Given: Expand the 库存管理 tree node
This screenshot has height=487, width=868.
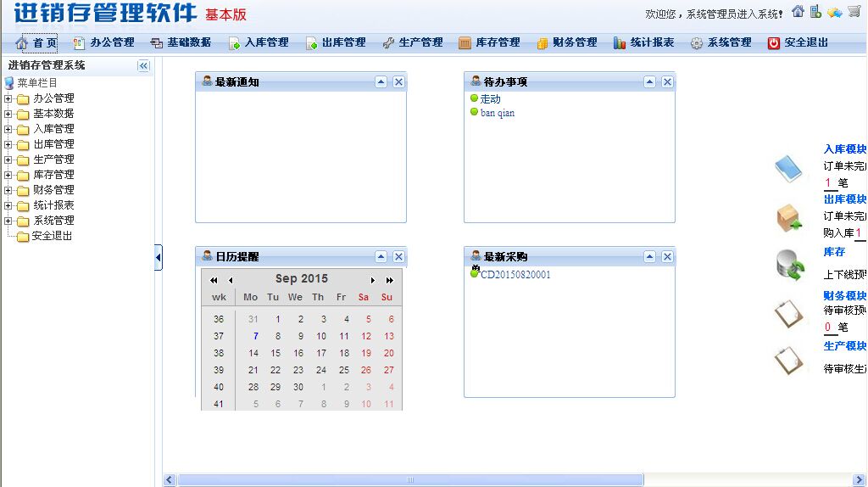Looking at the screenshot, I should point(8,175).
